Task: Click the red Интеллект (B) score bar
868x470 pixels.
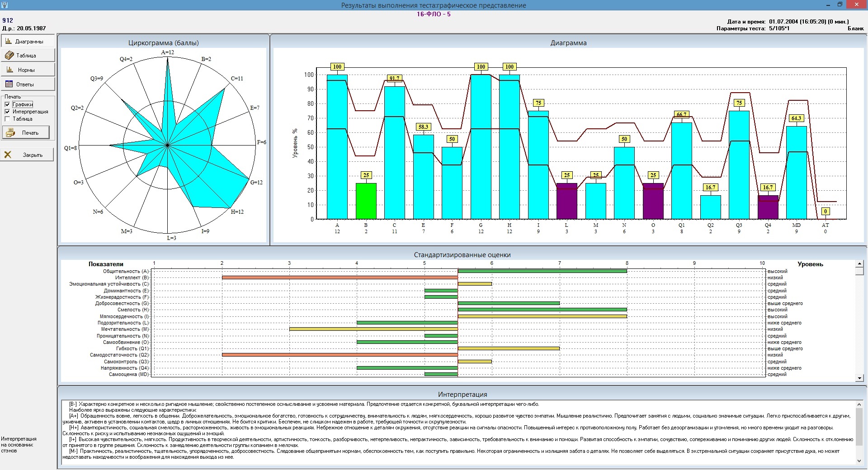Action: pos(339,277)
